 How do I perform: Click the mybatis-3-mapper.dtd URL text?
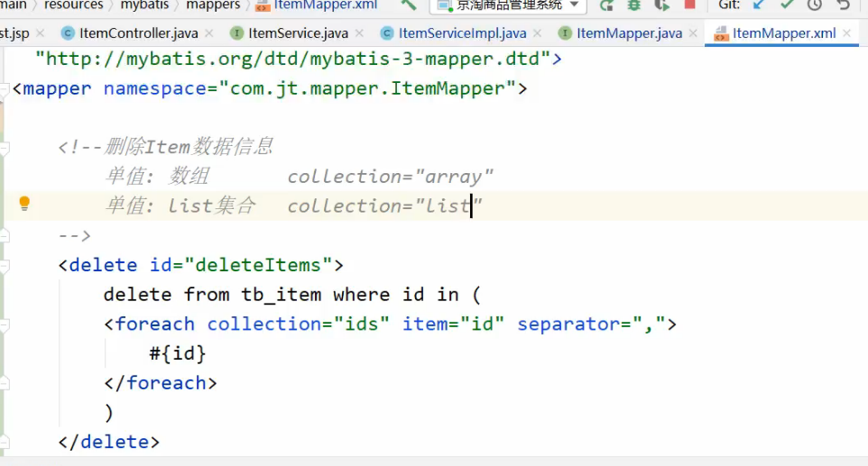[293, 59]
